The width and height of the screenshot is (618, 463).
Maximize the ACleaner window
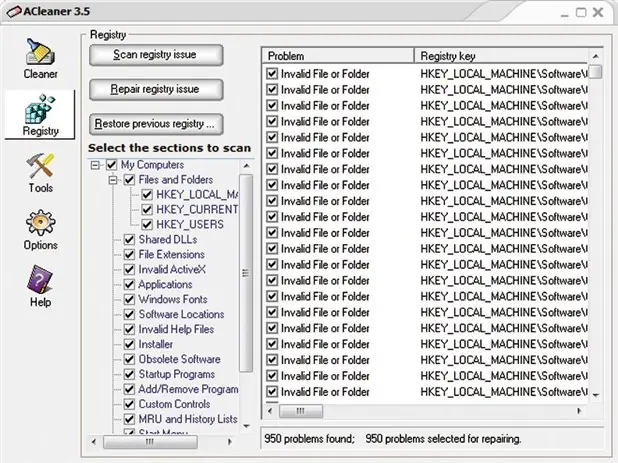click(581, 13)
